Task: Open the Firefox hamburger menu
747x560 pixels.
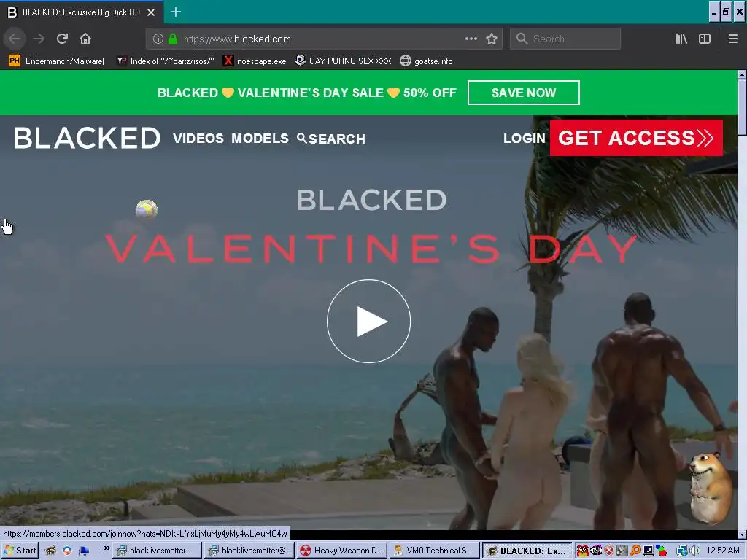Action: [x=732, y=39]
